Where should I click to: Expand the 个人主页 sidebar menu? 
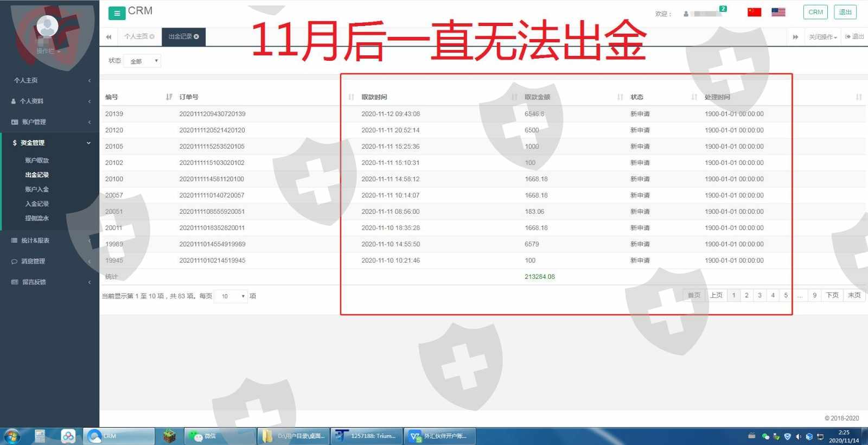coord(49,80)
